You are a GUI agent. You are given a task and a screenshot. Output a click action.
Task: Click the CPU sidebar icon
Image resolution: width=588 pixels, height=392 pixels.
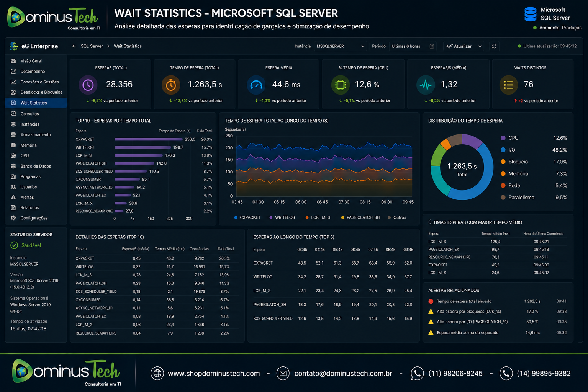click(13, 155)
